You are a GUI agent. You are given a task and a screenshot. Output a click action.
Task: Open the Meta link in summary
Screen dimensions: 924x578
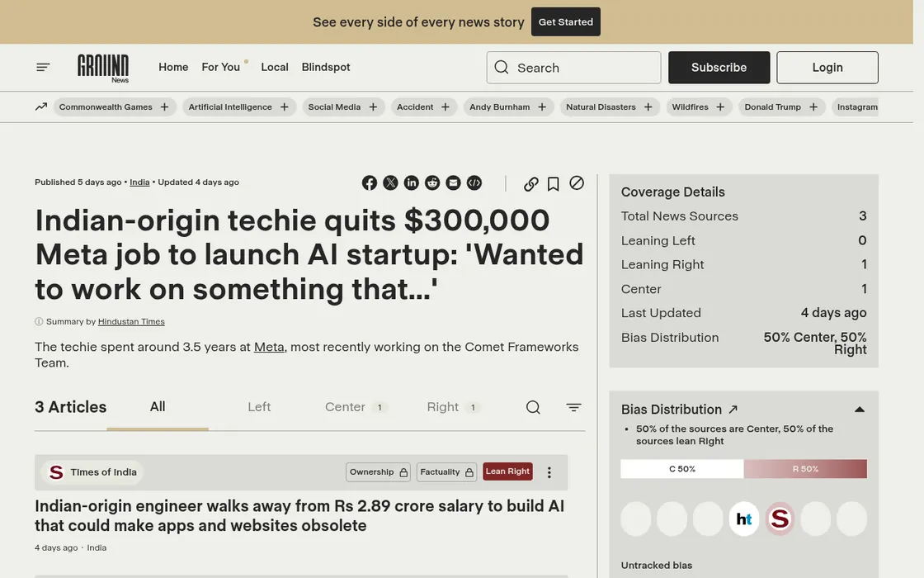click(x=269, y=347)
